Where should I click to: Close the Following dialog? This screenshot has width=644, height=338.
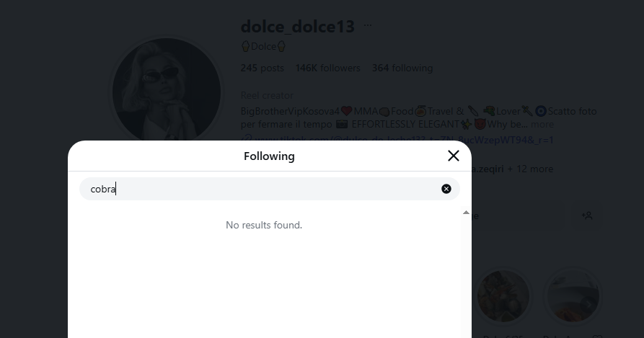point(453,156)
